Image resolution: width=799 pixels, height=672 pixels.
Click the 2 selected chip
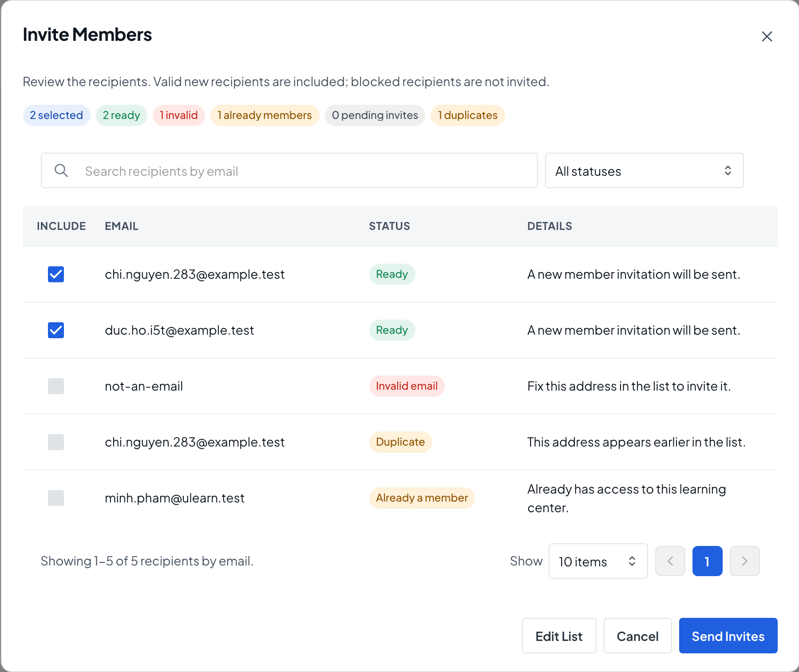[56, 115]
